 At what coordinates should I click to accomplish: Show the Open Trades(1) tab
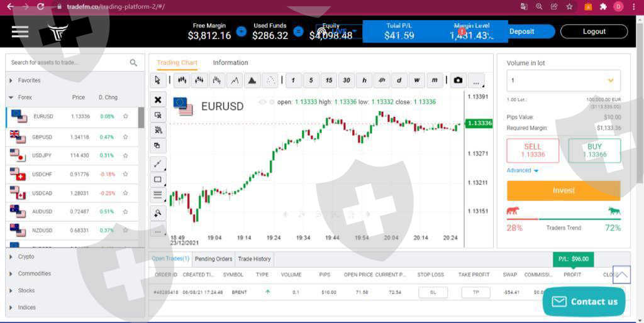click(x=170, y=259)
